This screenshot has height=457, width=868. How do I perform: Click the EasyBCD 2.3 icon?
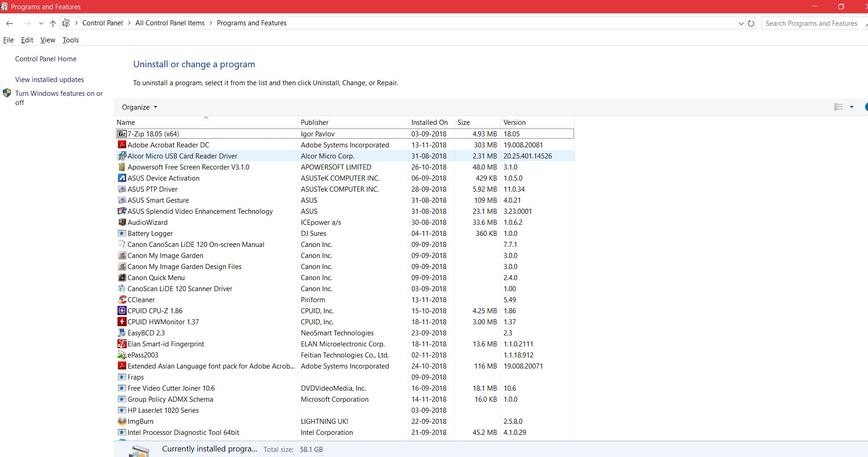pyautogui.click(x=122, y=333)
